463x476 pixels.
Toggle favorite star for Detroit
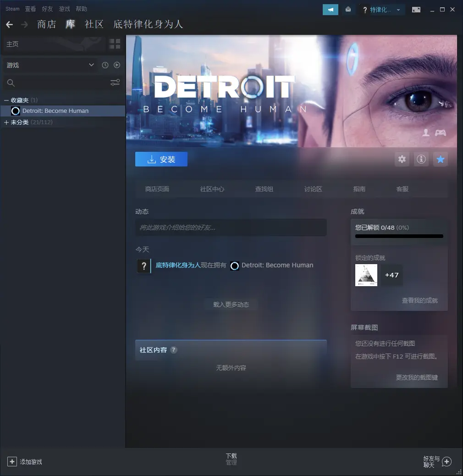tap(441, 159)
